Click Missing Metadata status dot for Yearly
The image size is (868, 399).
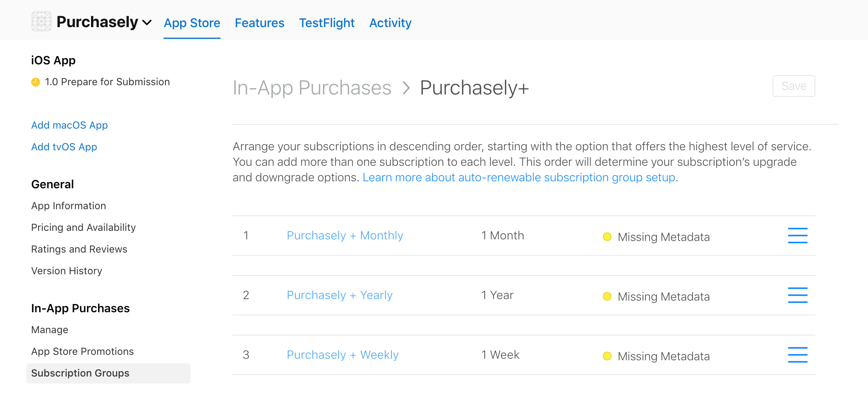pos(607,296)
